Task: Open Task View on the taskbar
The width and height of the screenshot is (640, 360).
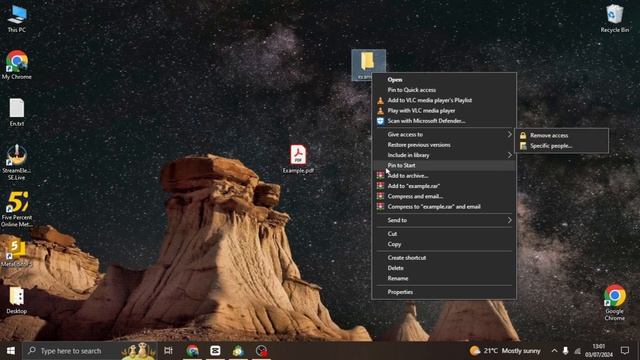Action: click(168, 351)
